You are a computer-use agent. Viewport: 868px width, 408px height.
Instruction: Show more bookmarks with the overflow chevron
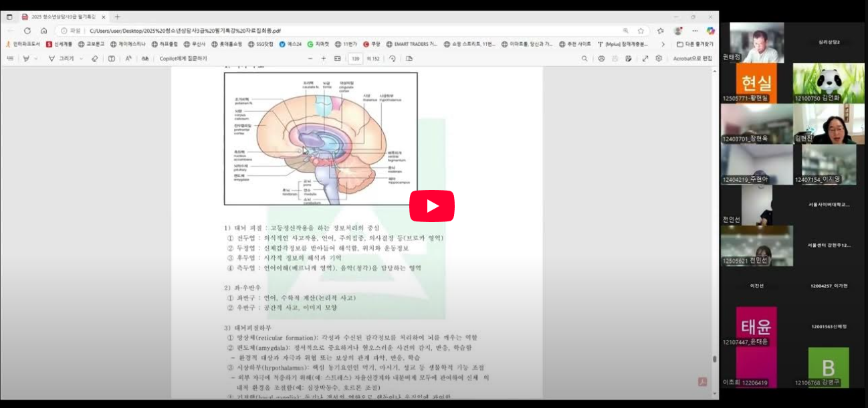[x=663, y=44]
